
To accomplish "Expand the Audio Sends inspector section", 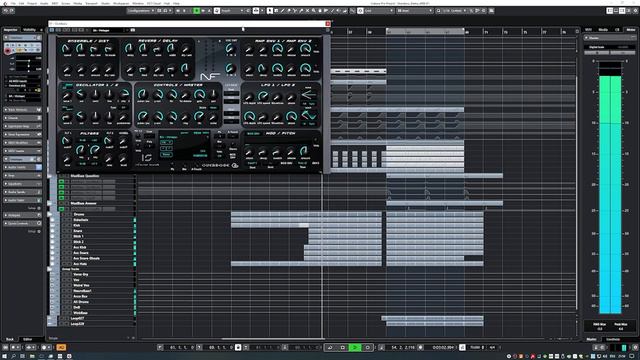I will (x=22, y=192).
